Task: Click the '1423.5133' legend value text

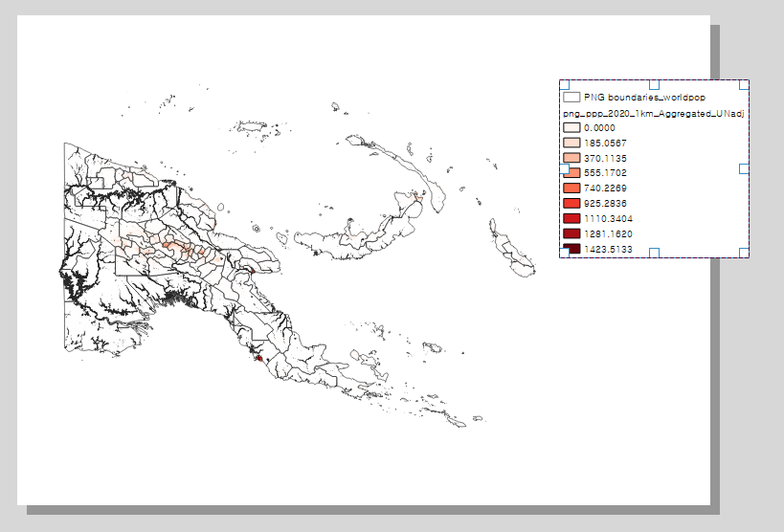Action: tap(608, 249)
